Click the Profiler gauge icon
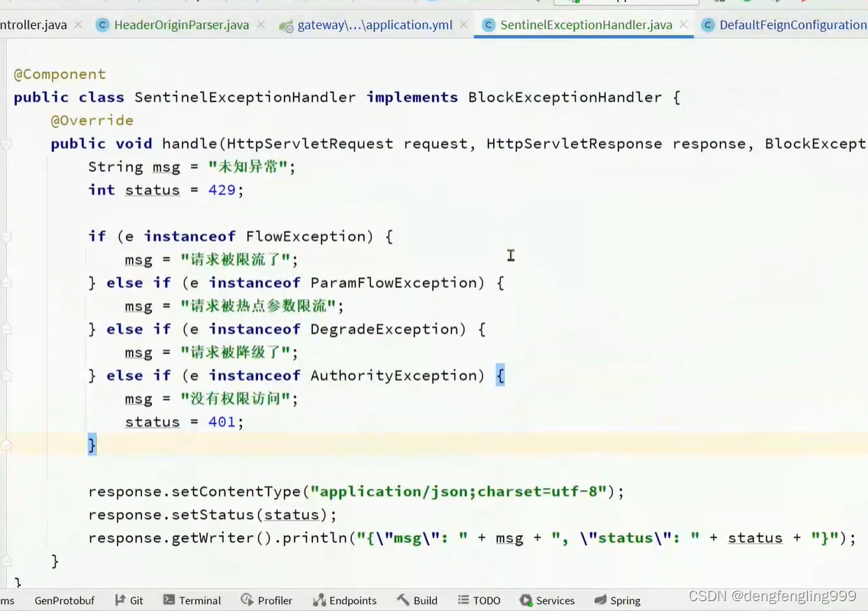The height and width of the screenshot is (611, 868). [247, 600]
